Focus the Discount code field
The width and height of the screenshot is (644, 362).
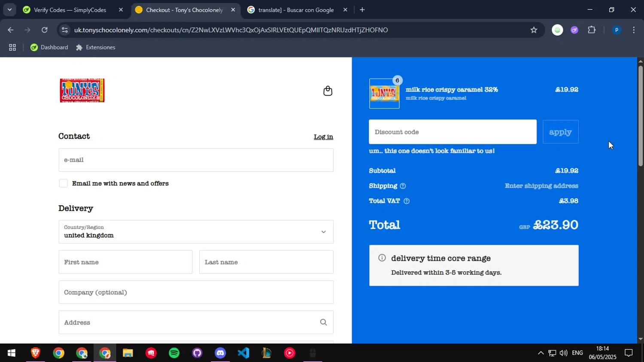tap(453, 132)
